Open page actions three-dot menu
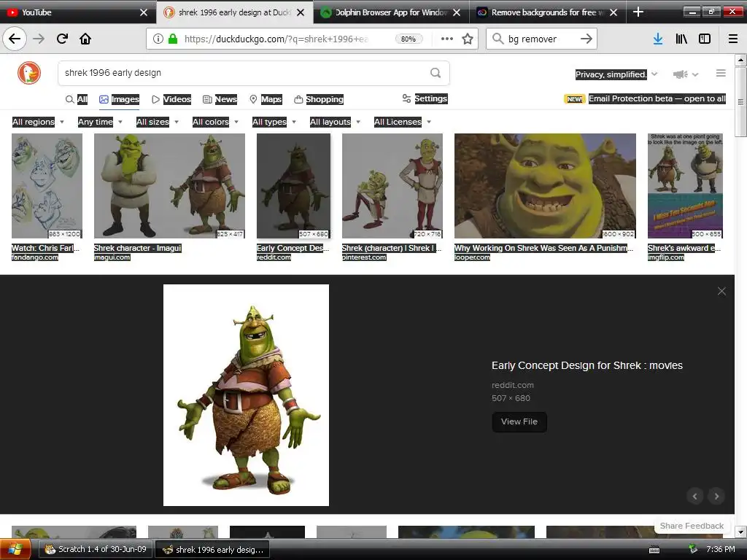 tap(447, 39)
